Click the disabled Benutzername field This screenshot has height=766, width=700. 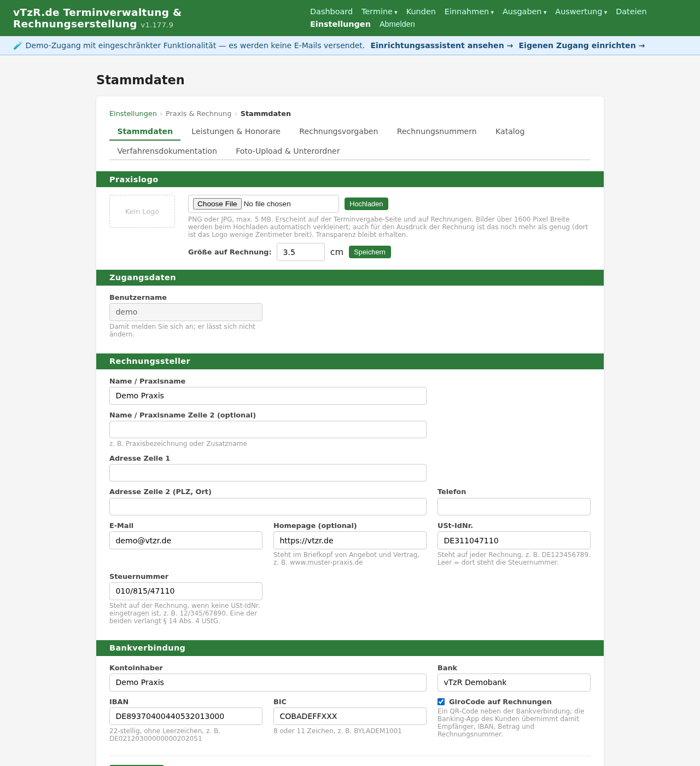click(186, 312)
